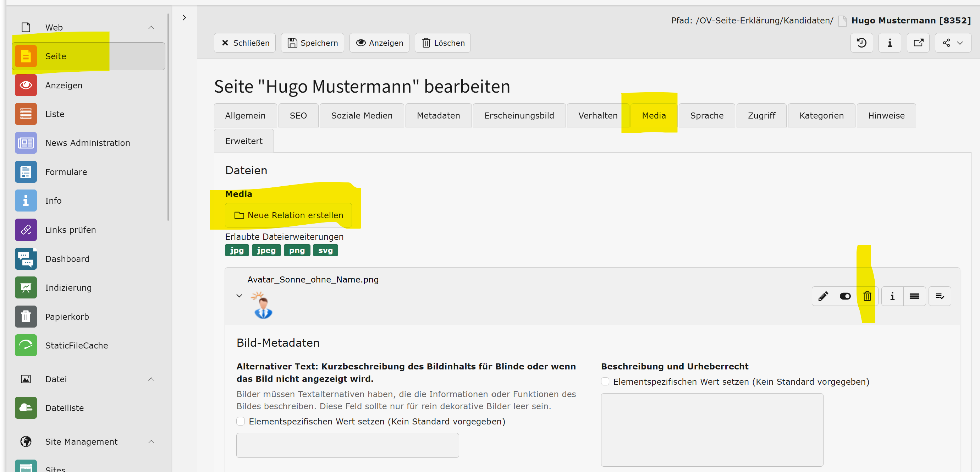Viewport: 980px width, 472px height.
Task: Switch to the Soziale Medien tab
Action: point(362,115)
